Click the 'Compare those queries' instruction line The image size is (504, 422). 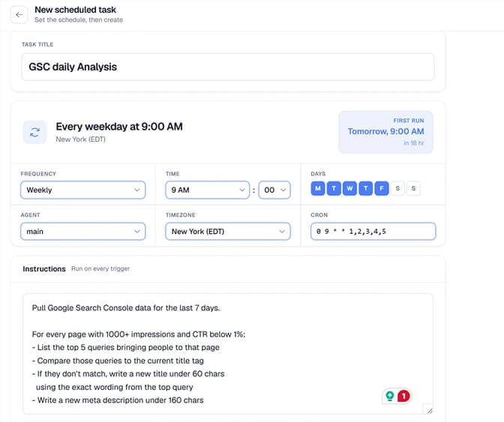coord(118,361)
